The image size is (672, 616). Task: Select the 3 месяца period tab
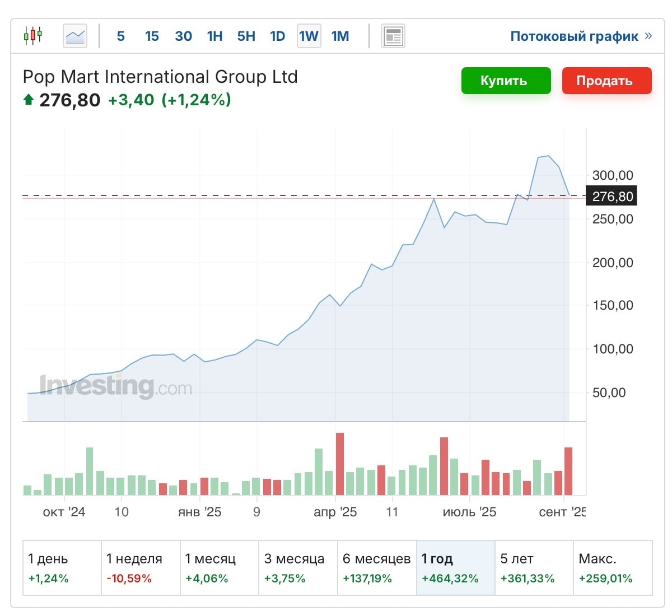(x=298, y=567)
